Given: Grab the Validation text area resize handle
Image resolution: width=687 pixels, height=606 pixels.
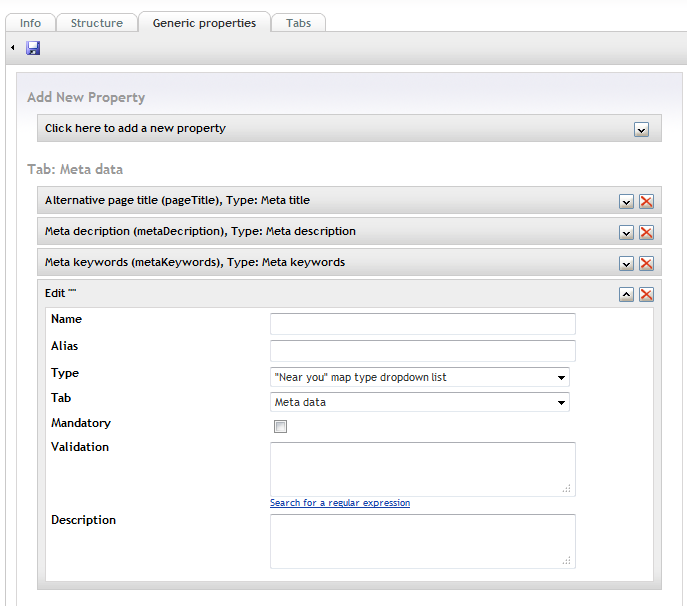Looking at the screenshot, I should (567, 488).
